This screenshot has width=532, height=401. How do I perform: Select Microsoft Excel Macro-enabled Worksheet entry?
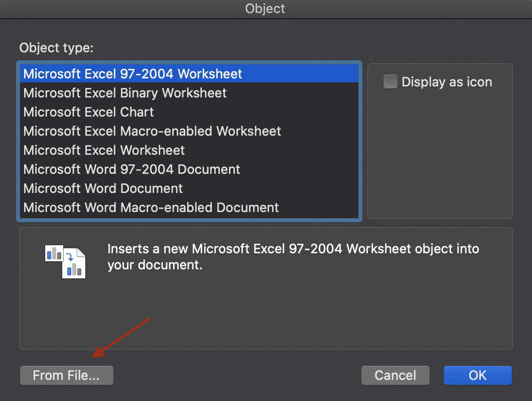(189, 131)
